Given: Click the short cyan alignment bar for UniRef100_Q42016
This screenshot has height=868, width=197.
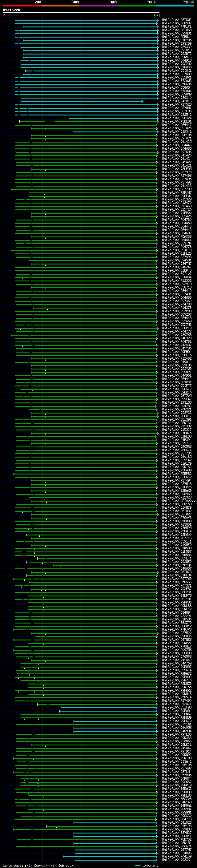Looking at the screenshot, I should click(x=82, y=101).
